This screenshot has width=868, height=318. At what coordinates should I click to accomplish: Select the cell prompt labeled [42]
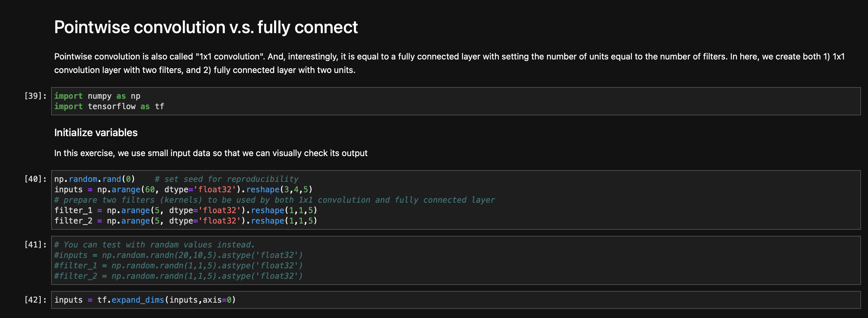point(35,300)
